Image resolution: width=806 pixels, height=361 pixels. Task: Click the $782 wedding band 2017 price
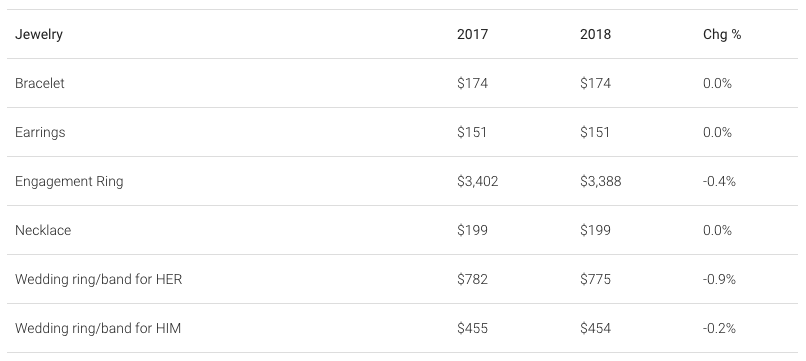click(472, 279)
